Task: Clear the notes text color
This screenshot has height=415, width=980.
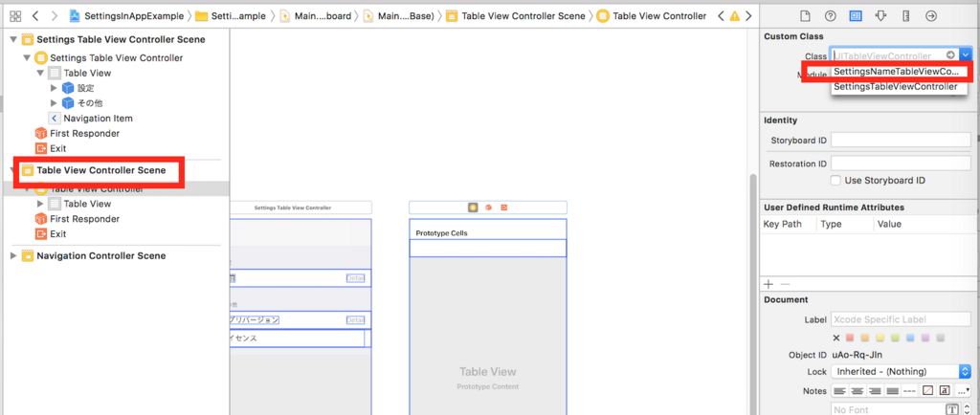Action: point(928,391)
